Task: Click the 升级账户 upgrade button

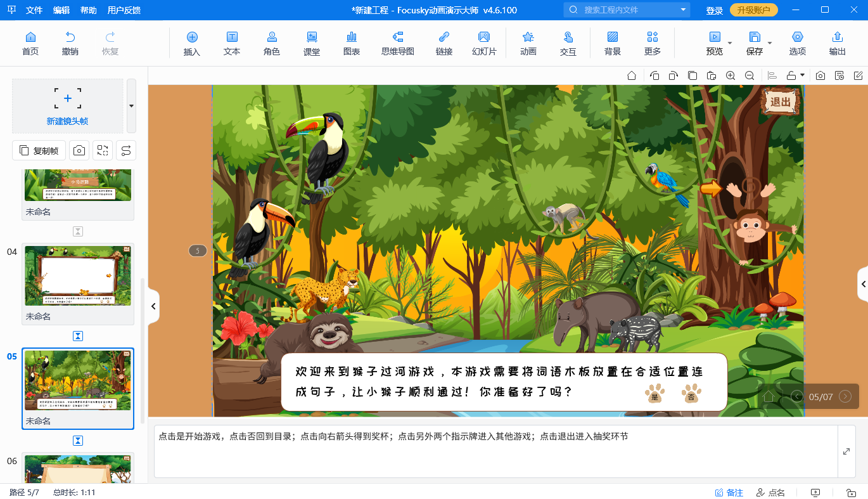Action: pos(754,10)
